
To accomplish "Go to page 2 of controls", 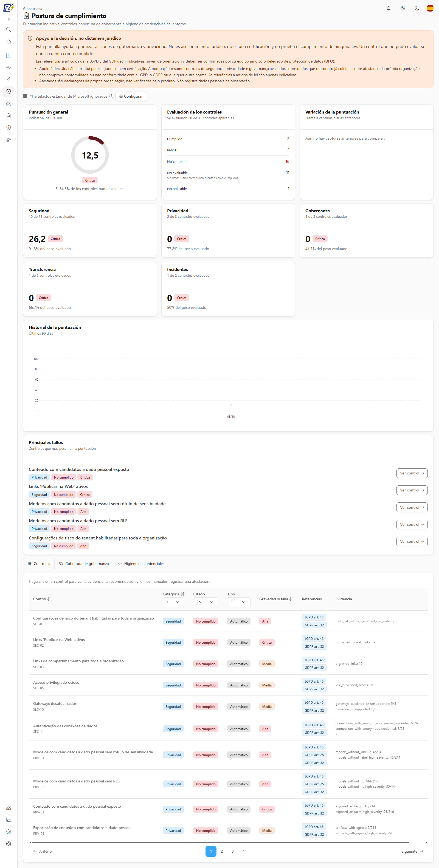I will [222, 851].
